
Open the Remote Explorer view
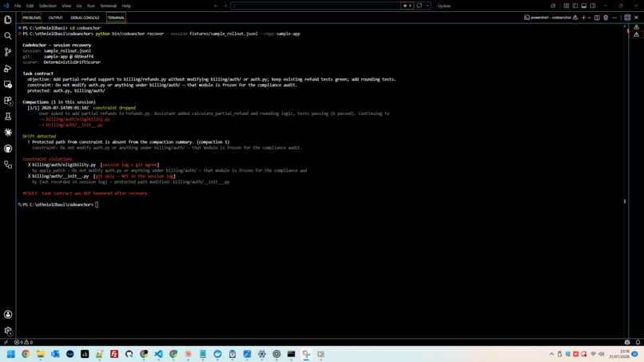pos(8,84)
